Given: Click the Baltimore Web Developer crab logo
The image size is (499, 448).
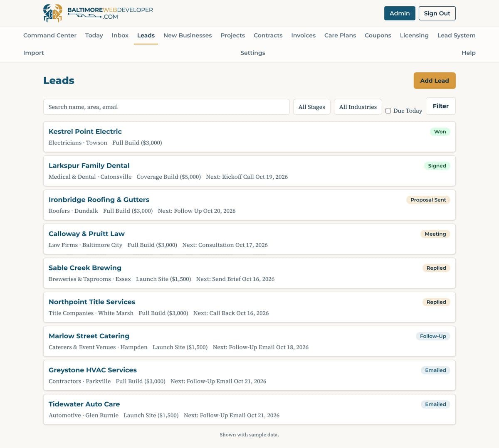Looking at the screenshot, I should pos(53,13).
